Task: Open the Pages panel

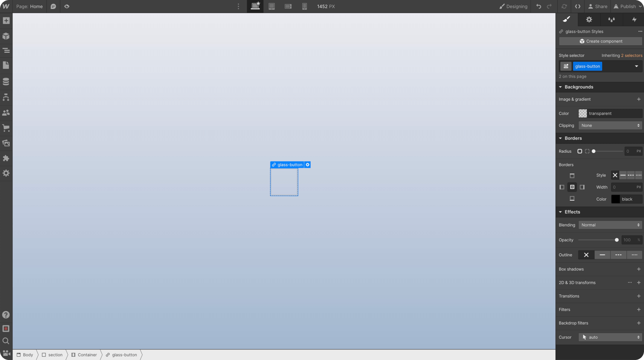Action: point(6,66)
